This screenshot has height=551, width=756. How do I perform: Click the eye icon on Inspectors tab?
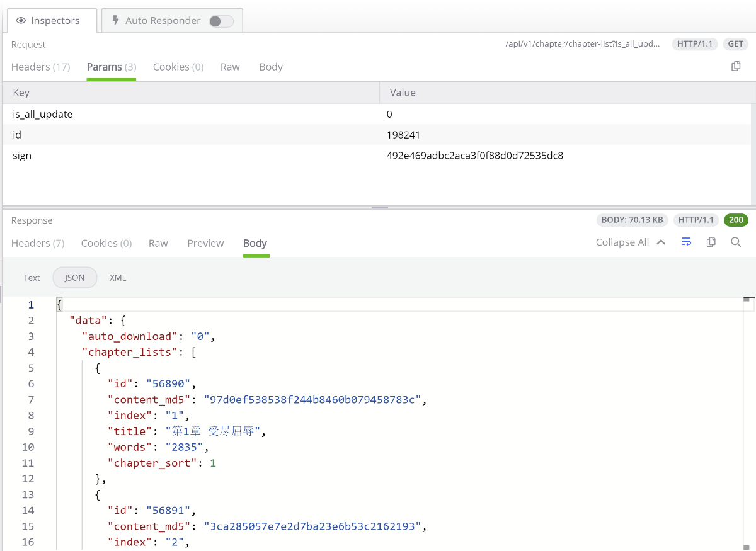(21, 21)
